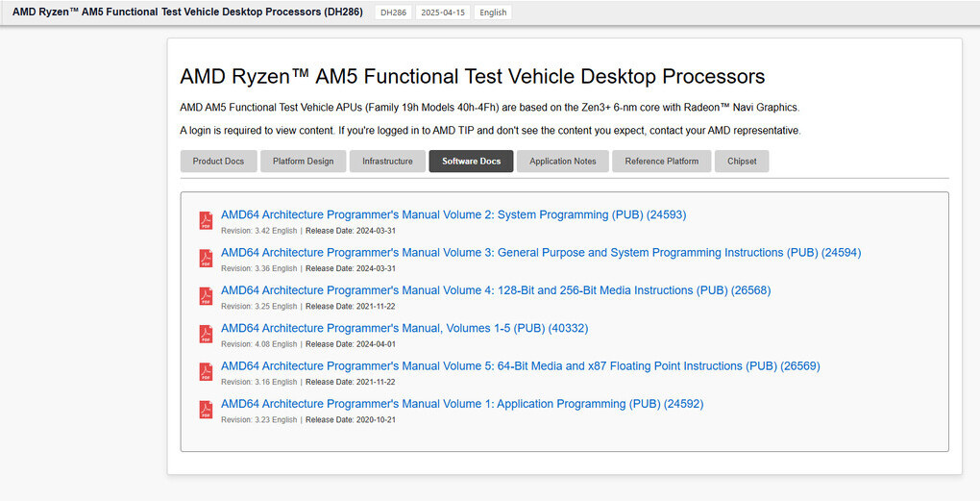The image size is (980, 501).
Task: Click the PDF icon beside Volume 5 manual
Action: (206, 372)
